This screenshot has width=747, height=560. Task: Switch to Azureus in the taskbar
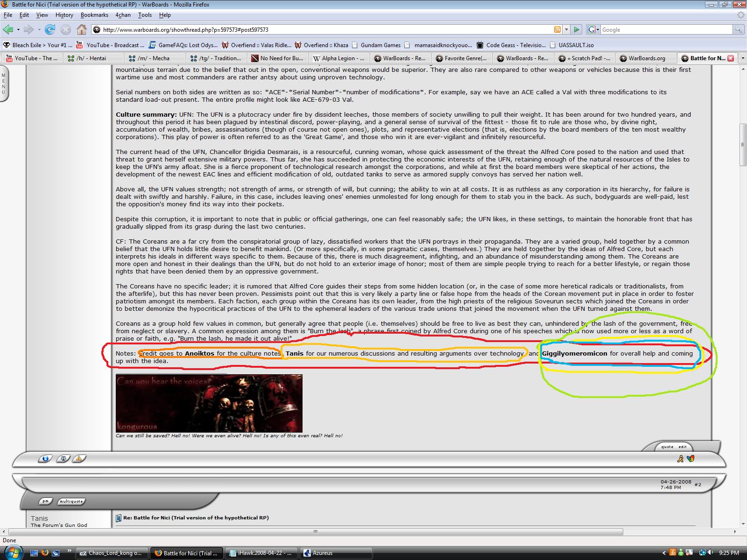336,553
